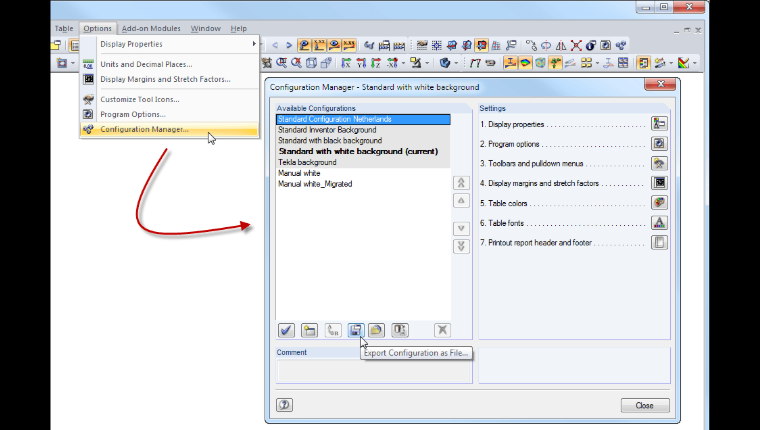Click the Close button in Configuration Manager
Screen dimensions: 760x430
coord(645,405)
